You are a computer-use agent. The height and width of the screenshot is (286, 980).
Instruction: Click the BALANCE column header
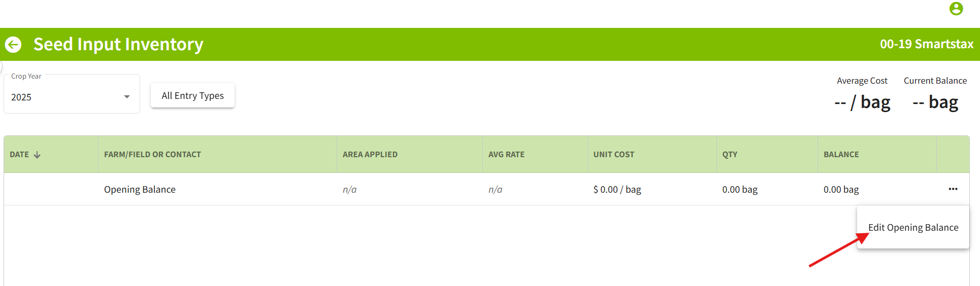[x=841, y=155]
